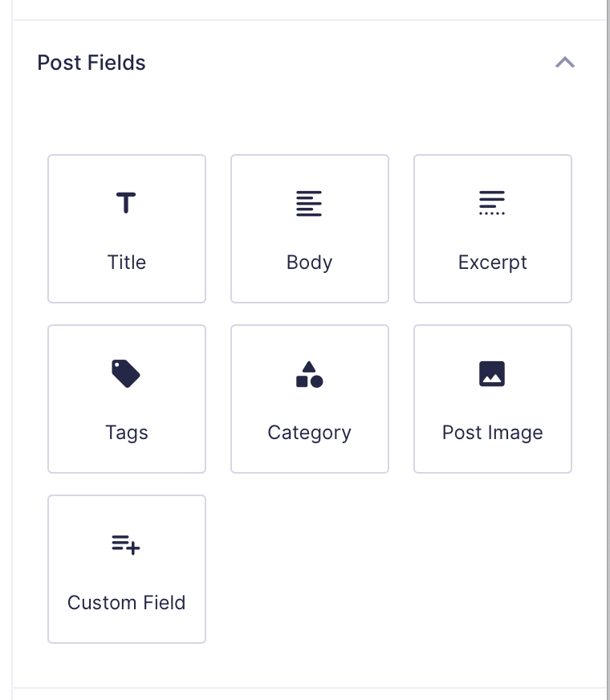Viewport: 610px width, 700px height.
Task: Click the Post Fields section heading
Action: [x=91, y=63]
